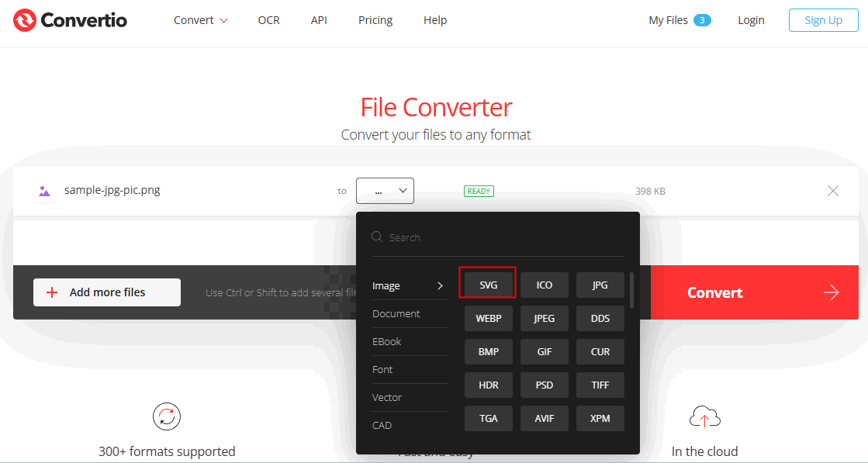Click the search magnifier icon in format list

pyautogui.click(x=377, y=237)
